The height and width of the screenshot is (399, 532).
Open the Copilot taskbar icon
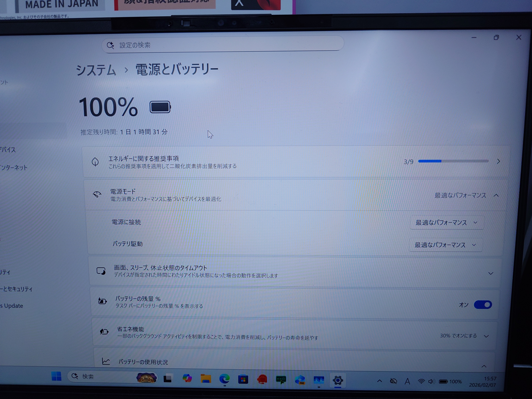pyautogui.click(x=187, y=378)
